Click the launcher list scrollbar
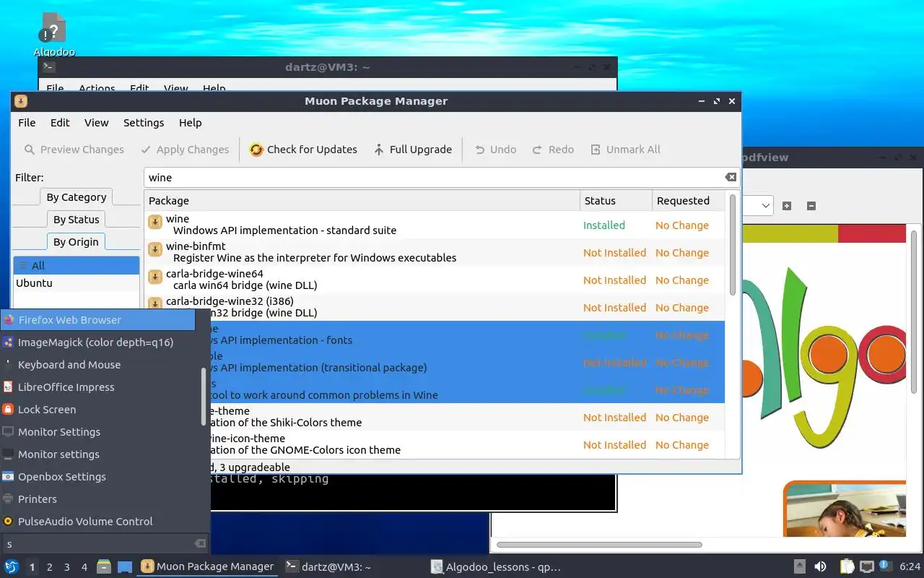 point(204,396)
